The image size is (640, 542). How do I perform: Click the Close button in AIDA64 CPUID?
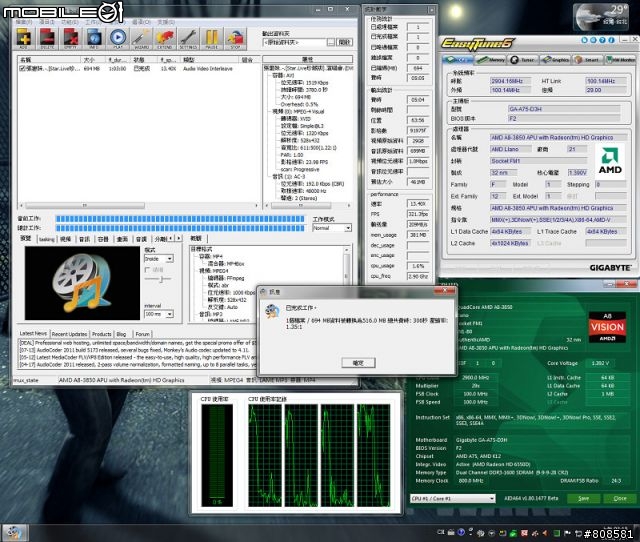click(x=620, y=498)
